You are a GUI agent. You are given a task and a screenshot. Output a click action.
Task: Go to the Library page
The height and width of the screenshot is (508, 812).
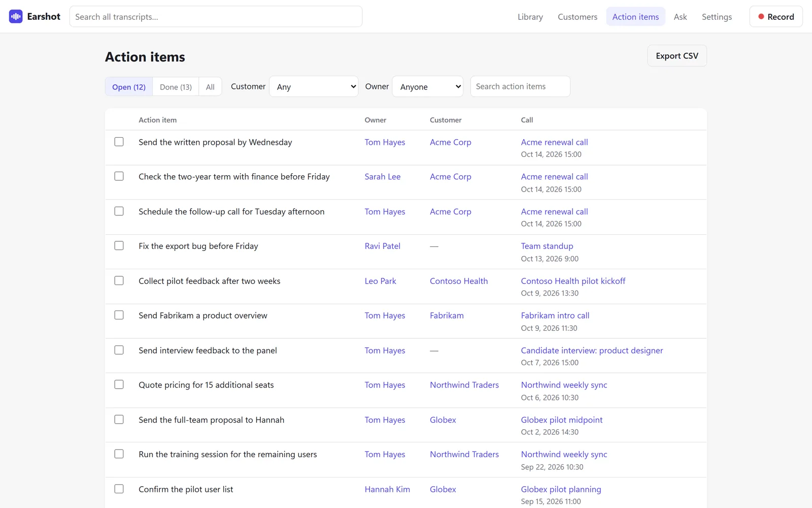(530, 17)
